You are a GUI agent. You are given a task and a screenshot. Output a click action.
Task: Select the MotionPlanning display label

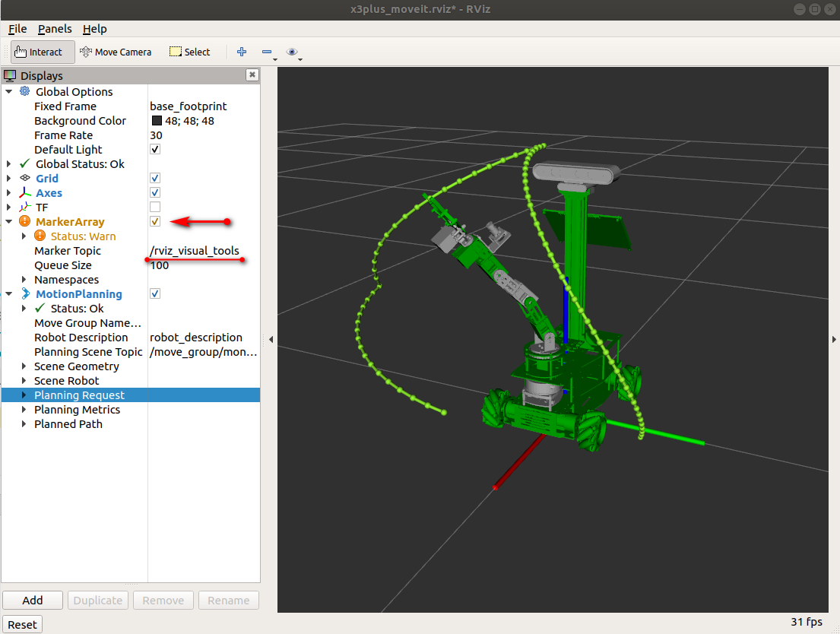79,294
